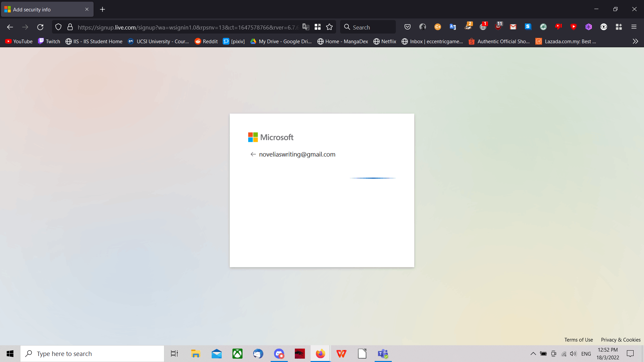Open YouTube bookmark from bookmarks bar

coord(18,41)
